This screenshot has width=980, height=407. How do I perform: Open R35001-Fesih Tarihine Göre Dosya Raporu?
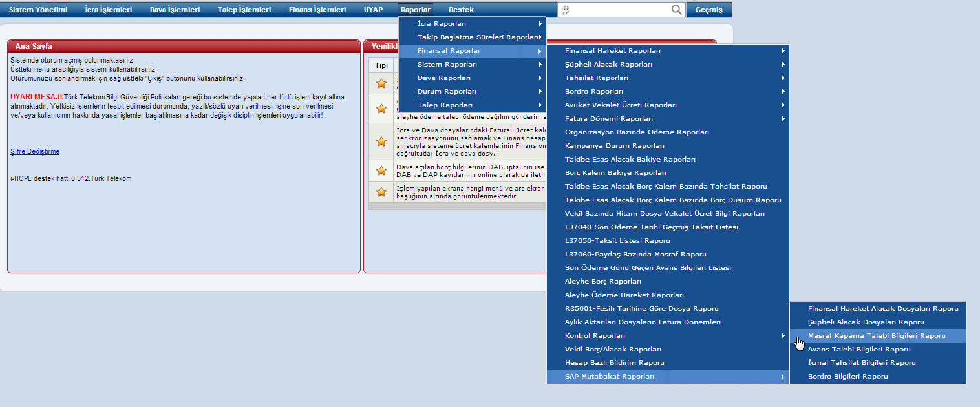pyautogui.click(x=668, y=309)
